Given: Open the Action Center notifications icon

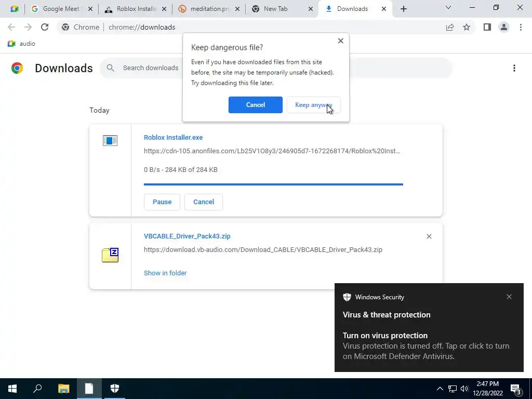Looking at the screenshot, I should pyautogui.click(x=516, y=389).
